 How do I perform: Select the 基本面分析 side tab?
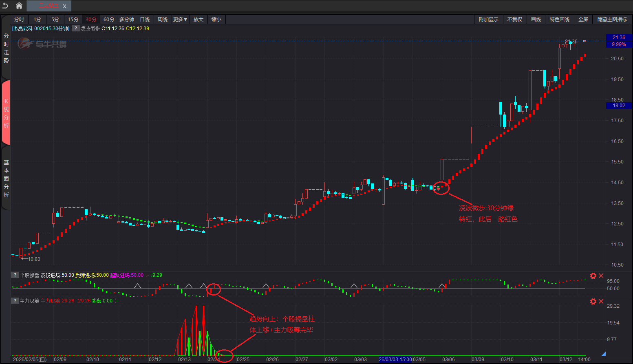[x=6, y=179]
